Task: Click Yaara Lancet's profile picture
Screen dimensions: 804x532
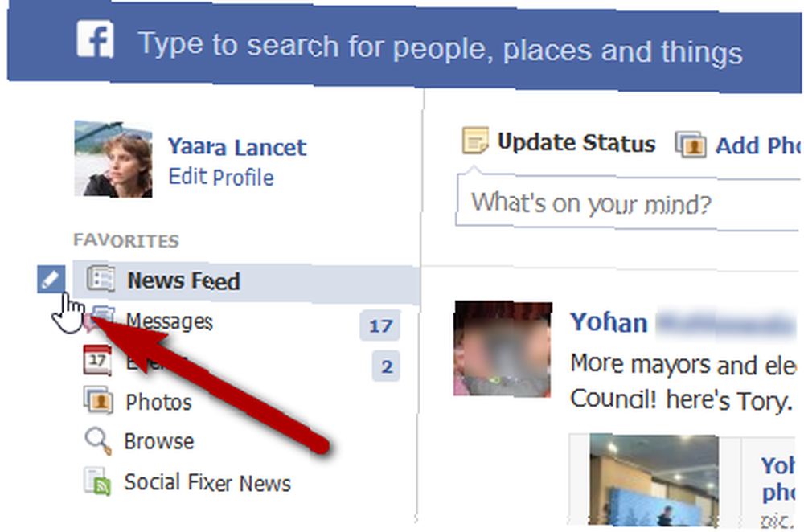Action: click(113, 159)
